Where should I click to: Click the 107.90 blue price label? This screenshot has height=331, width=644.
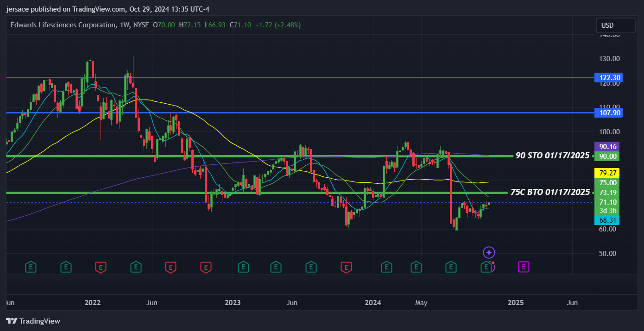tap(608, 112)
